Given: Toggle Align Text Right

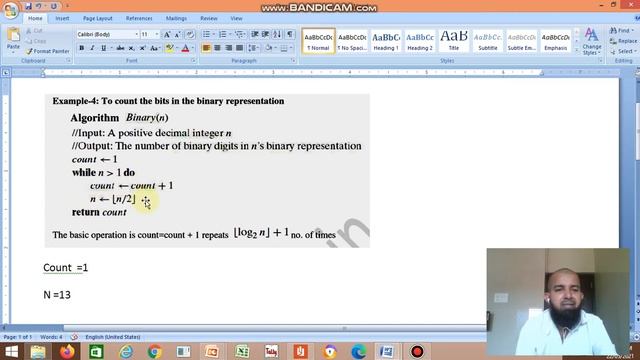Looking at the screenshot, I should point(229,48).
